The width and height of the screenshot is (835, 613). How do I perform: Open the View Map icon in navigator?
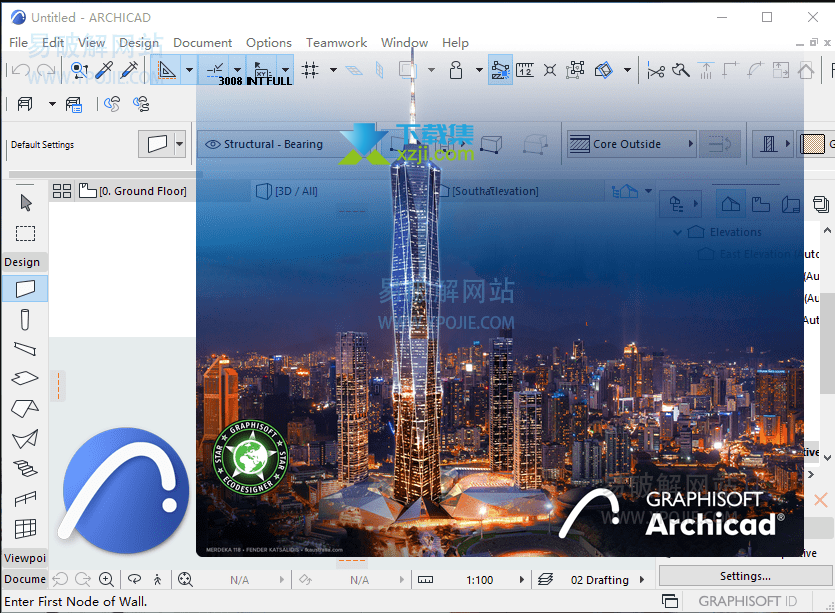tap(760, 204)
